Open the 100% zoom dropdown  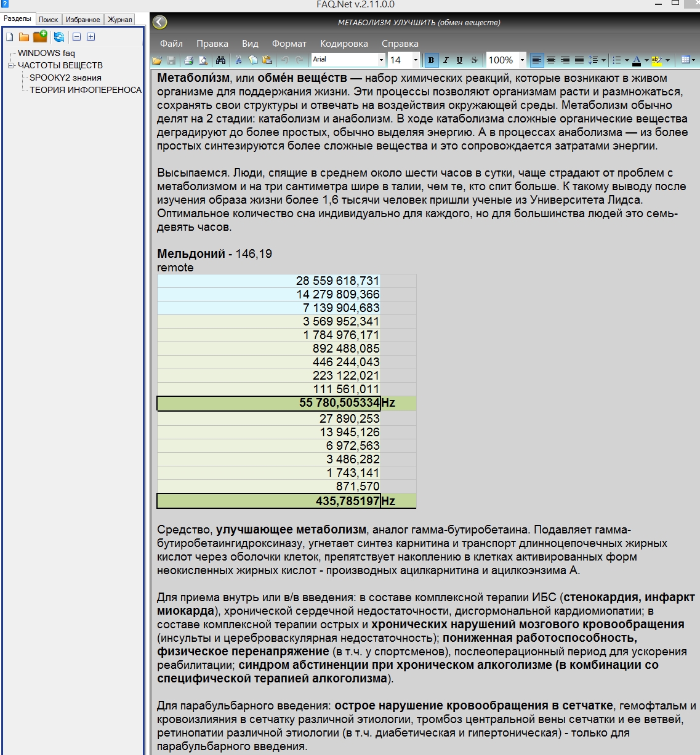click(522, 60)
